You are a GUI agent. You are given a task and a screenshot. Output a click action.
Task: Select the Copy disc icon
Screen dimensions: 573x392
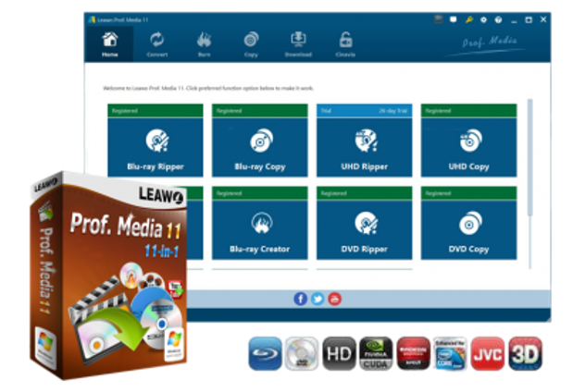pos(250,43)
